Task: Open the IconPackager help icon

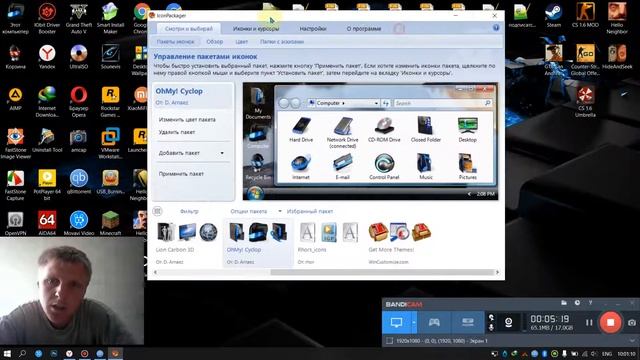Action: click(x=496, y=28)
